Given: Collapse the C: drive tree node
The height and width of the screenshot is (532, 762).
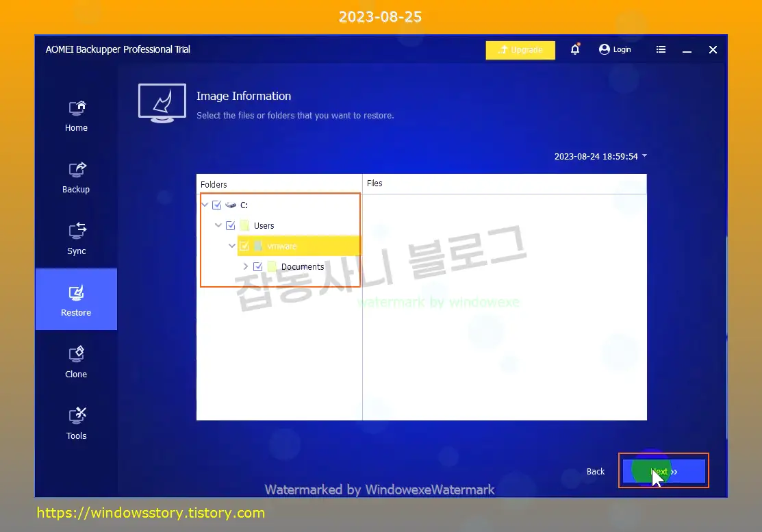Looking at the screenshot, I should coord(205,205).
